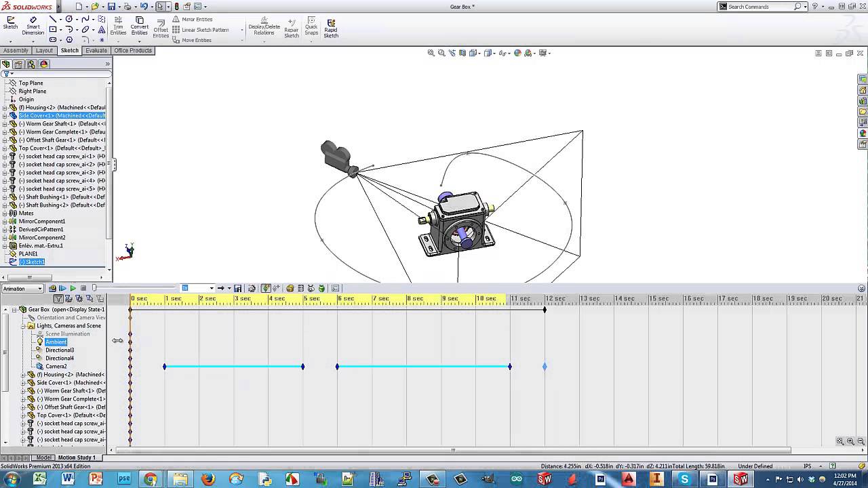Viewport: 868px width, 488px height.
Task: Click the Stop button in the motion toolbar
Action: [83, 289]
